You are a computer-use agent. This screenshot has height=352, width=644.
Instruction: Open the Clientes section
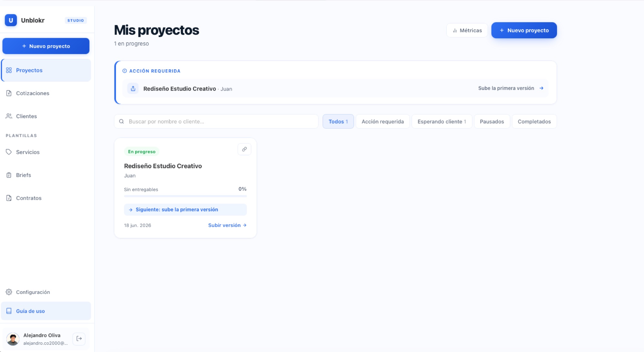46,116
